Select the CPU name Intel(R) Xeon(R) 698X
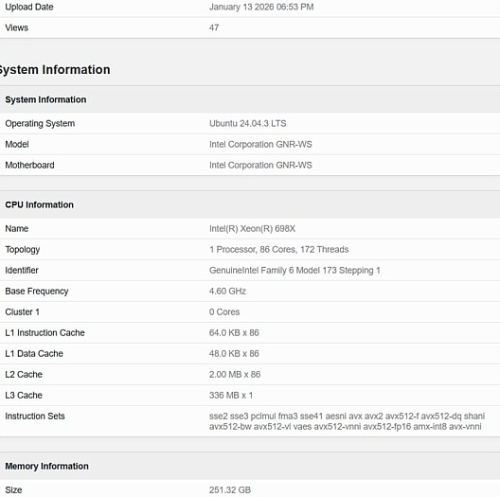This screenshot has height=497, width=500. coord(252,229)
